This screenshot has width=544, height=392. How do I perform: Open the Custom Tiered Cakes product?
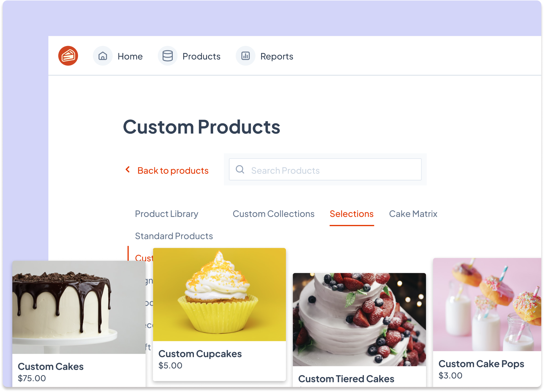(x=359, y=319)
